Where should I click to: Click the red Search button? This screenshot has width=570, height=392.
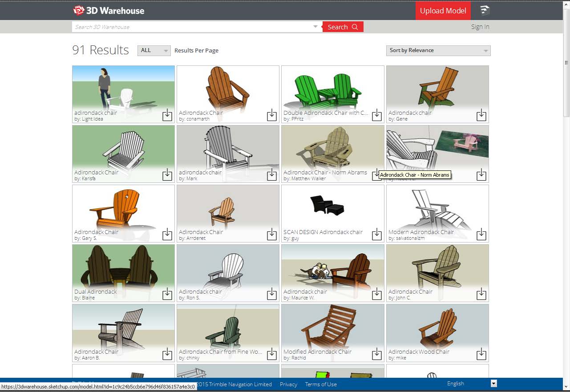point(343,27)
